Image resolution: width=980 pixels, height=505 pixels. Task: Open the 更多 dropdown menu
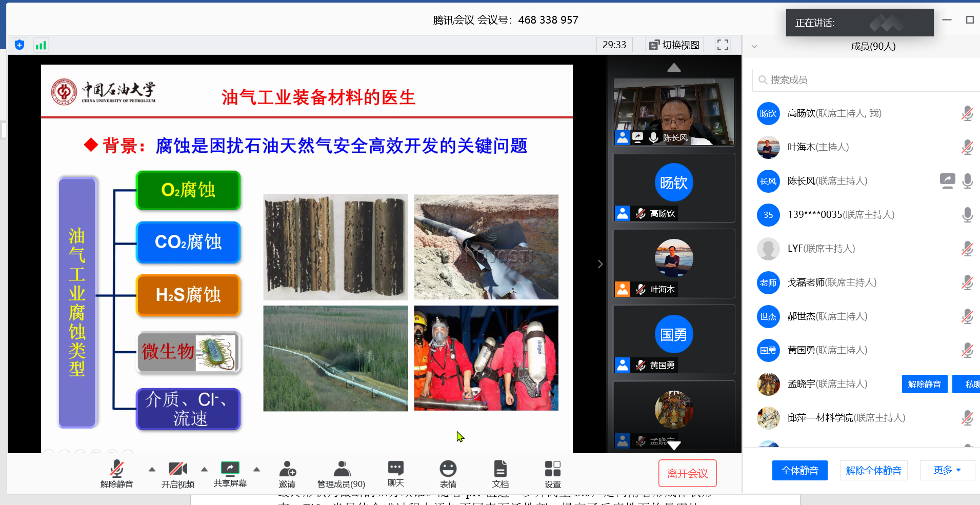coord(947,470)
